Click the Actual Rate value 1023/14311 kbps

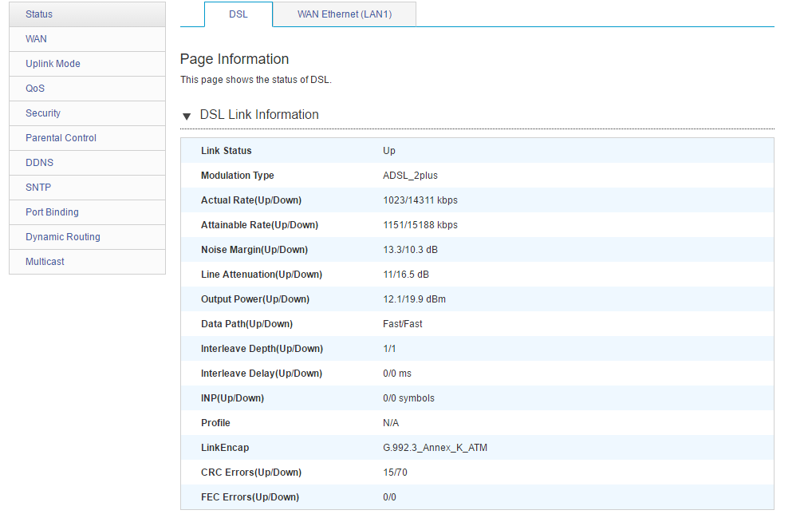[x=420, y=200]
